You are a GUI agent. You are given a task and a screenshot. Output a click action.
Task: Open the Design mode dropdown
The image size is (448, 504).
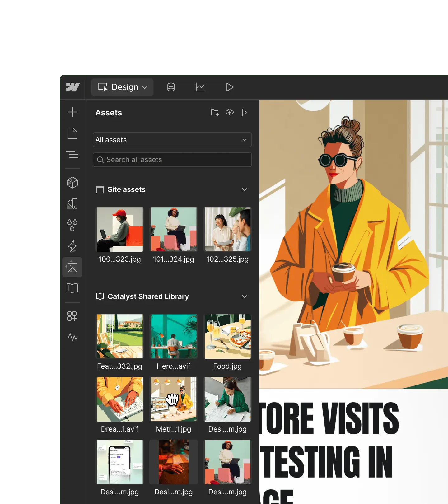click(122, 87)
